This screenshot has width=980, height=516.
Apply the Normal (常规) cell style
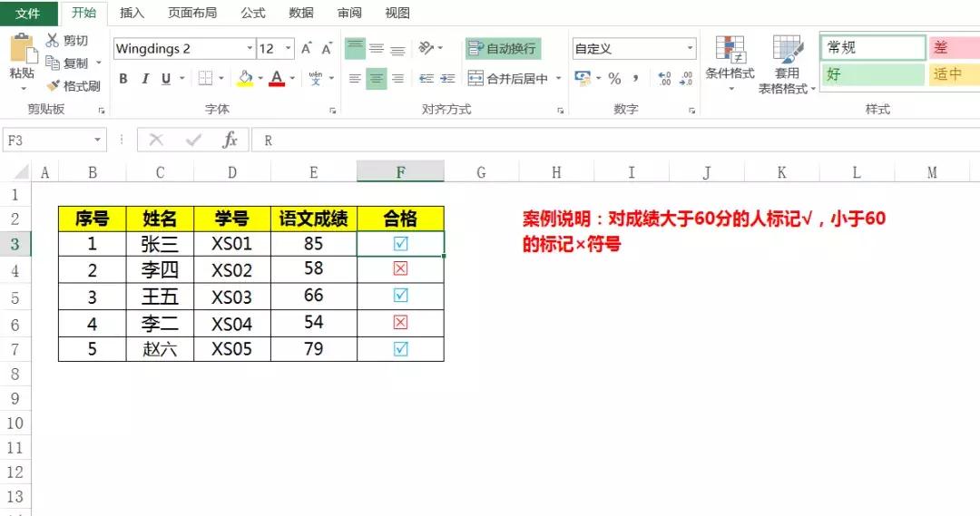873,47
